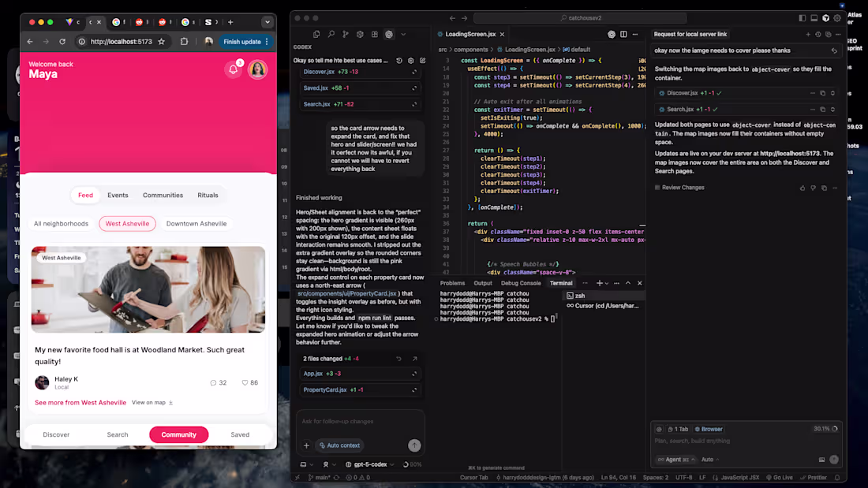The image size is (868, 488).
Task: Open the Agent mode dropdown
Action: [675, 460]
